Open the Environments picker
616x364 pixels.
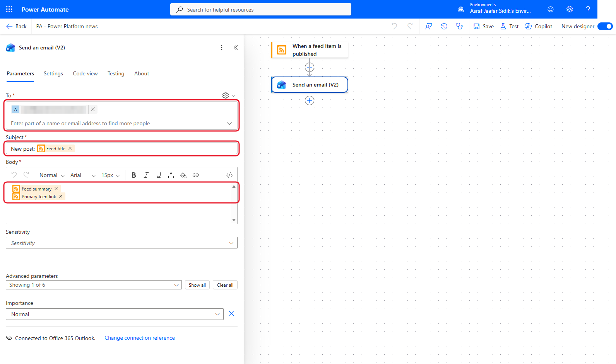(x=495, y=9)
